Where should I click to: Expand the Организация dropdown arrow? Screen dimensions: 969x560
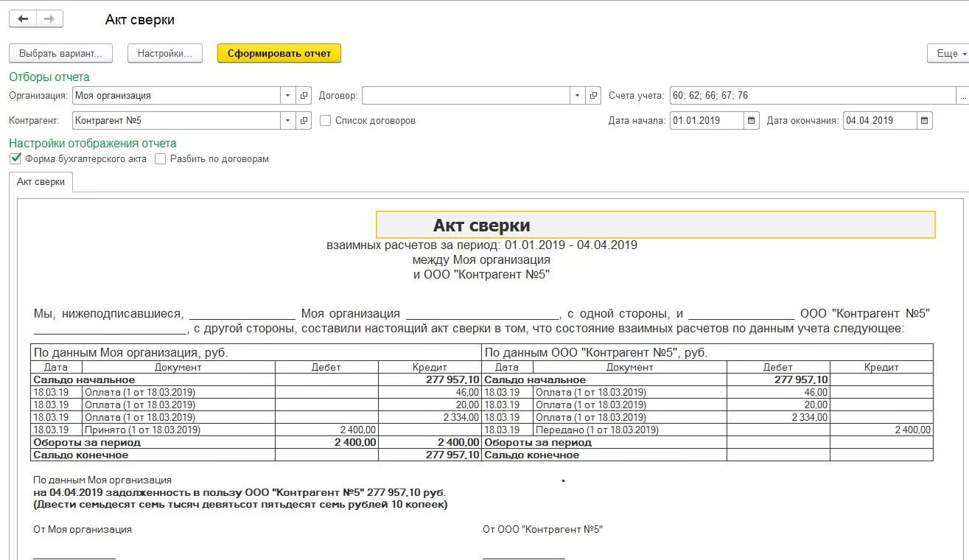[287, 96]
